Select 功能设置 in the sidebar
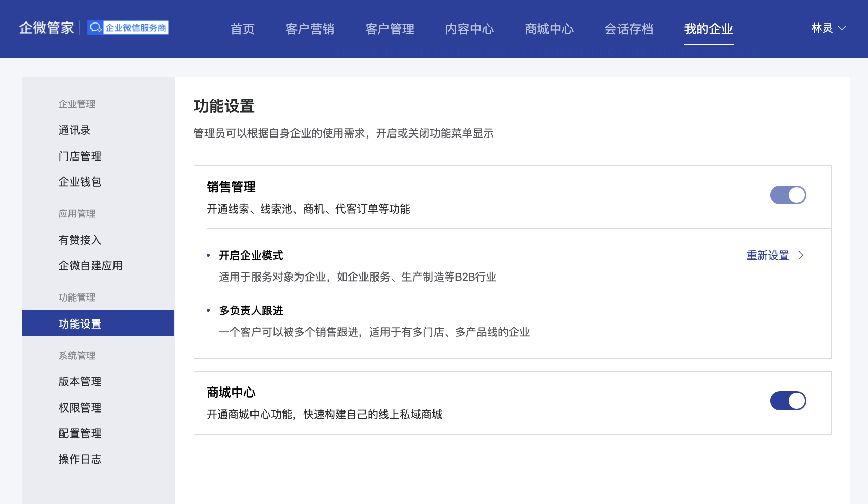868x504 pixels. click(x=98, y=323)
